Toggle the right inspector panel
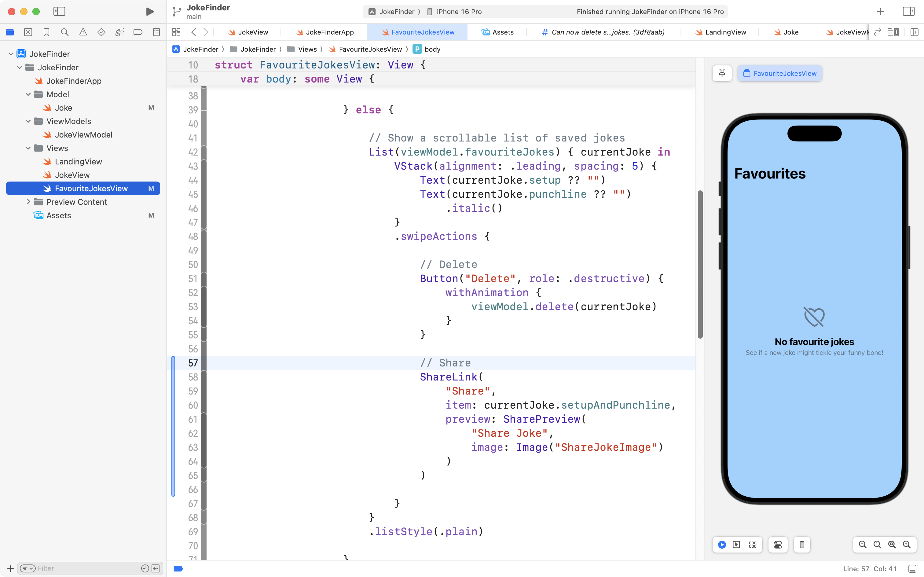 (908, 11)
